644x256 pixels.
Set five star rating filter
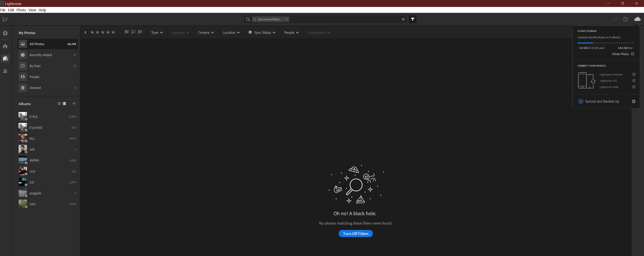113,32
